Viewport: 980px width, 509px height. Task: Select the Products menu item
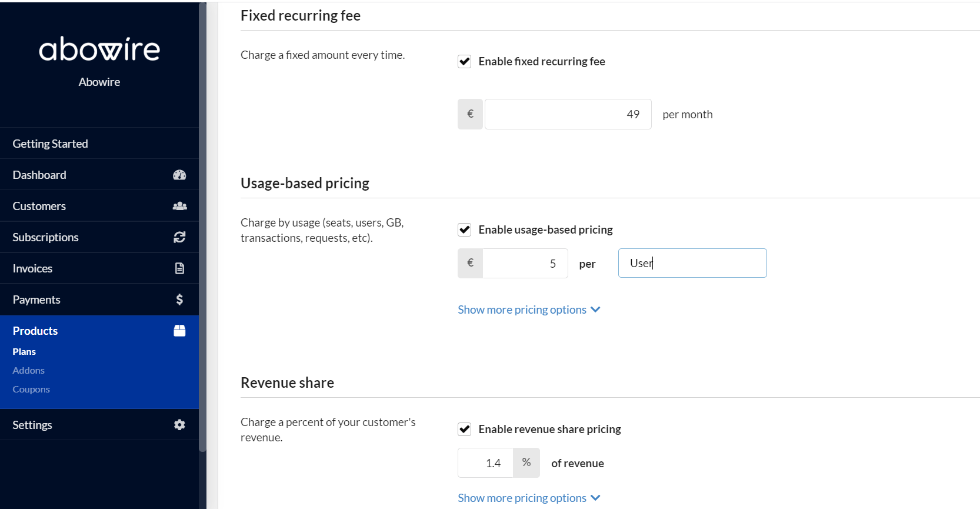[99, 331]
